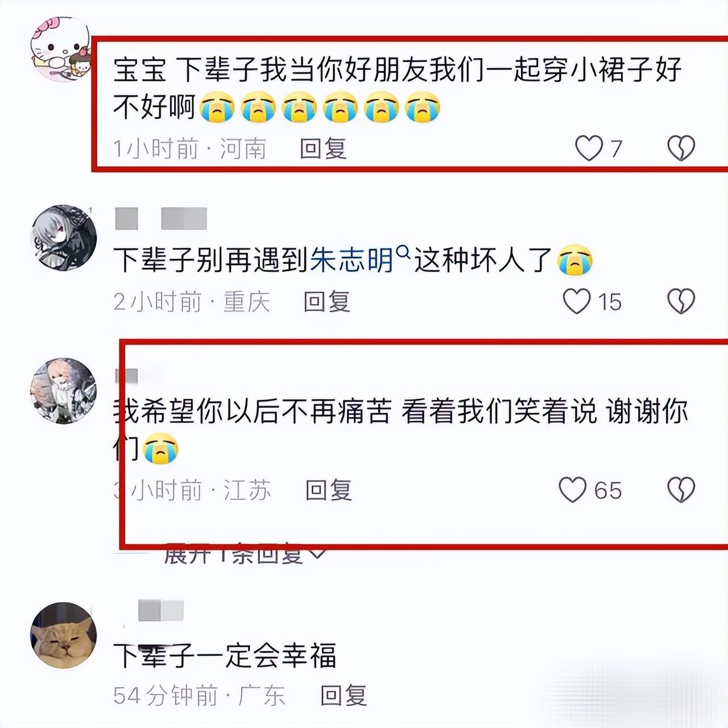Image resolution: width=728 pixels, height=728 pixels.
Task: Open the blonde anime character avatar profile
Action: [63, 391]
